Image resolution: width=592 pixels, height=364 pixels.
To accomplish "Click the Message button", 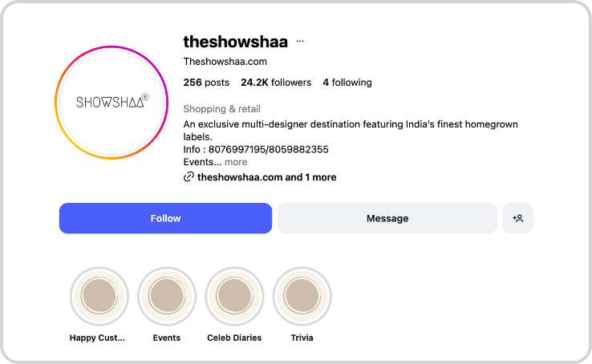I will [387, 218].
